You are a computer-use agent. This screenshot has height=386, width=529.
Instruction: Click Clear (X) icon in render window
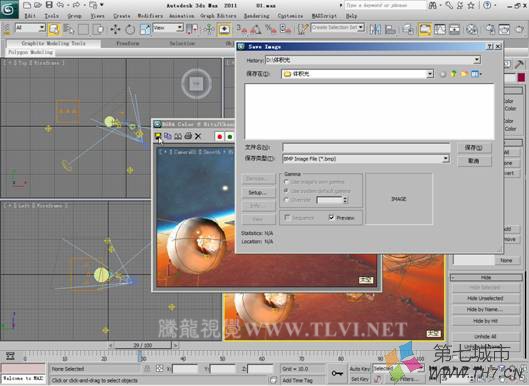click(198, 136)
